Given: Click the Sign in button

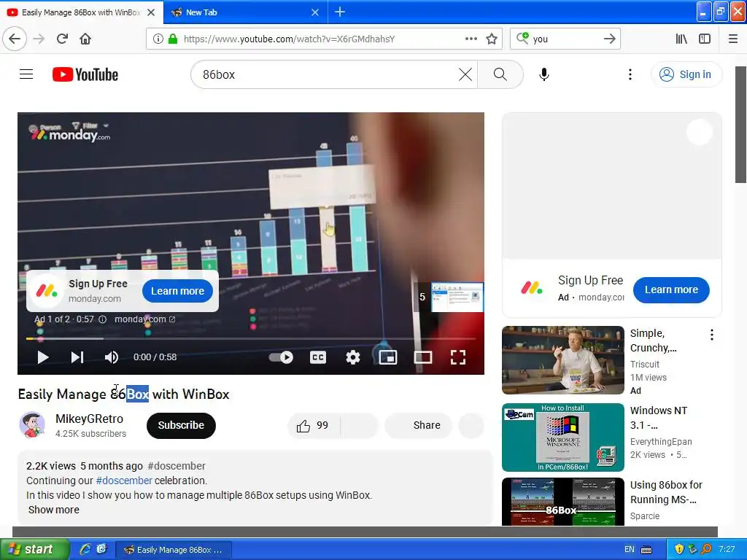Looking at the screenshot, I should (686, 75).
